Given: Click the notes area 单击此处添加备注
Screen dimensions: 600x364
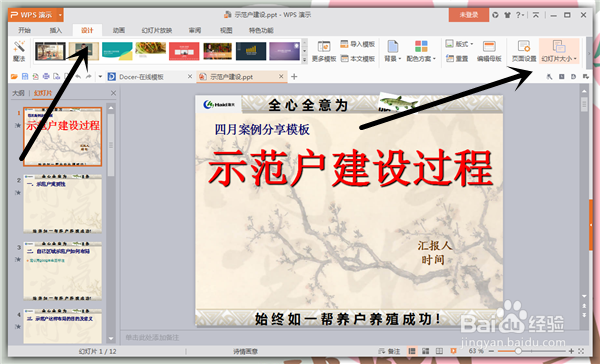Looking at the screenshot, I should [152, 337].
